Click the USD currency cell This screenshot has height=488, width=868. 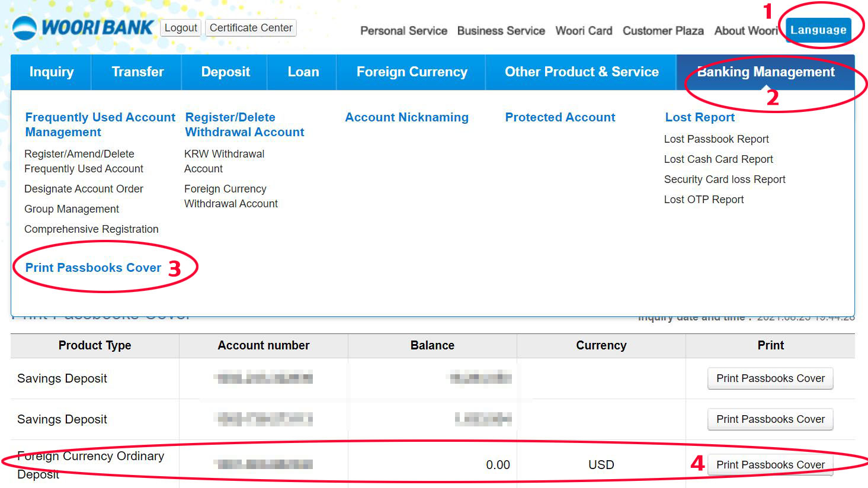point(601,465)
